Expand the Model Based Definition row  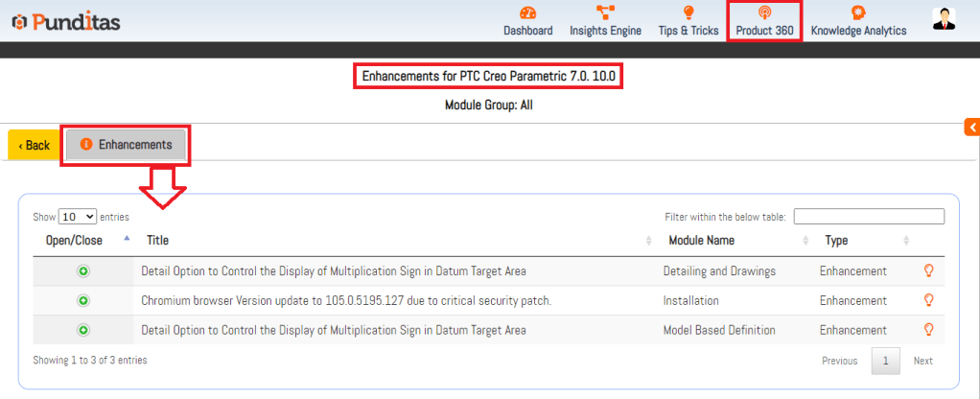(83, 329)
